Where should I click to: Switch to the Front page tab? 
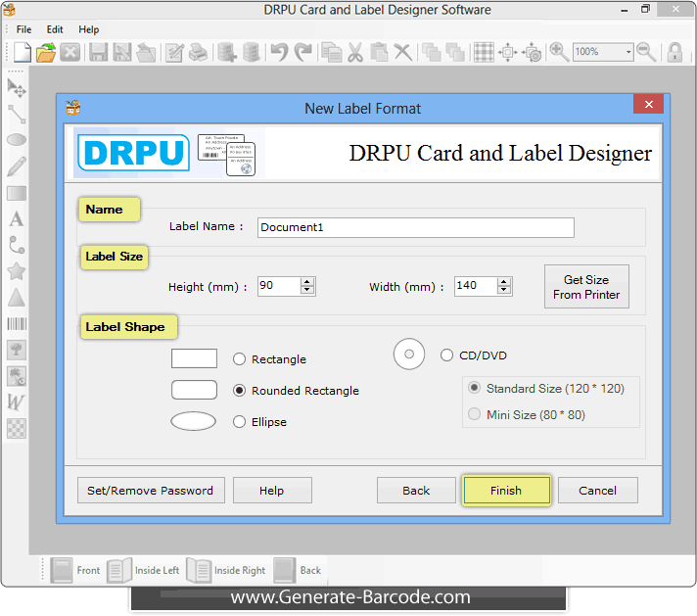(x=75, y=570)
